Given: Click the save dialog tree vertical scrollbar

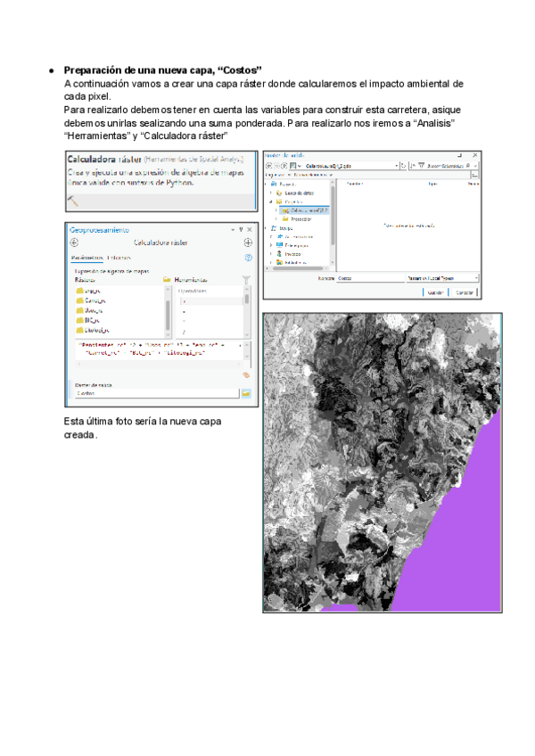Looking at the screenshot, I should [333, 222].
